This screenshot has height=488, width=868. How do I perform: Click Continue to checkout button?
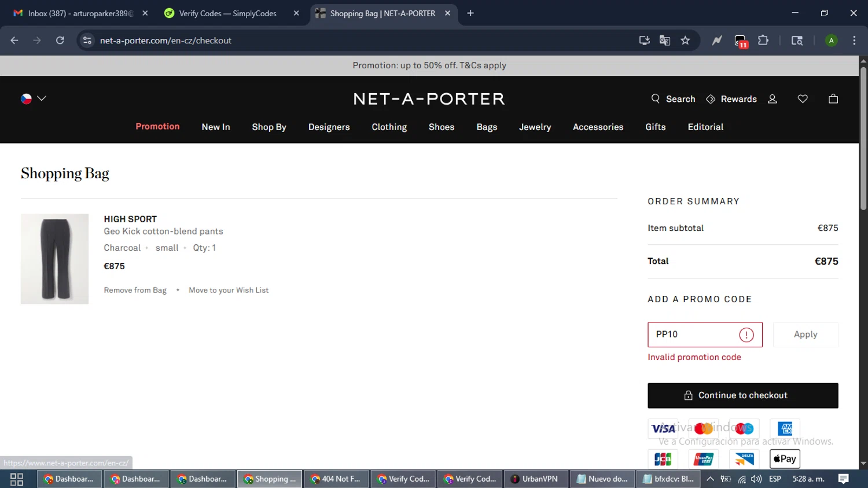point(743,395)
